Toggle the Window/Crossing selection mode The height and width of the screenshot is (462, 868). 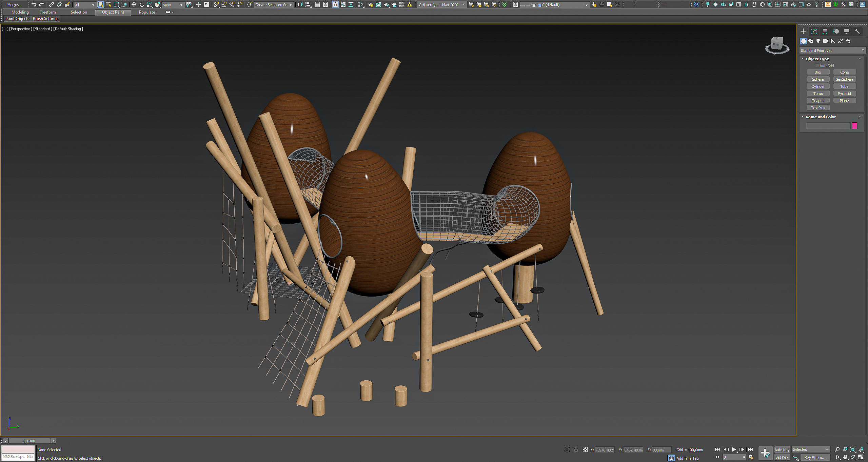click(x=124, y=4)
